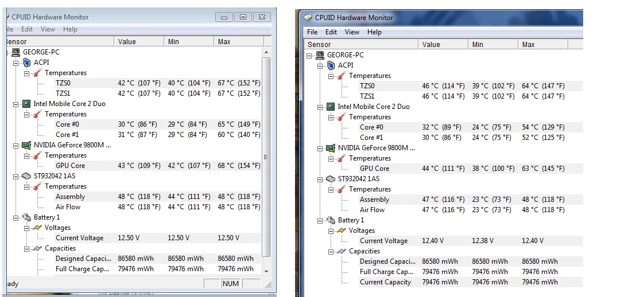Click Voltages lightning icon in left window

(37, 228)
